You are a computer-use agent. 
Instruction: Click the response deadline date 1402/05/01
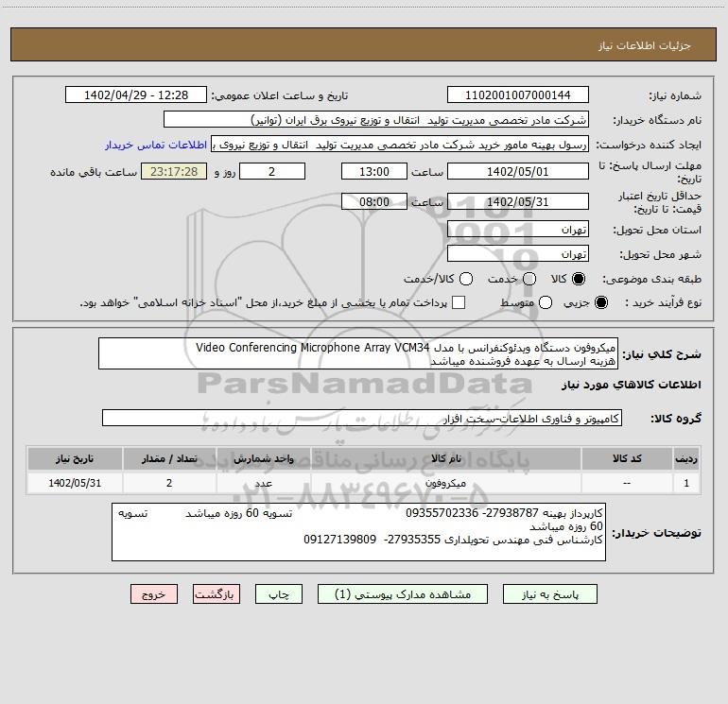[518, 171]
